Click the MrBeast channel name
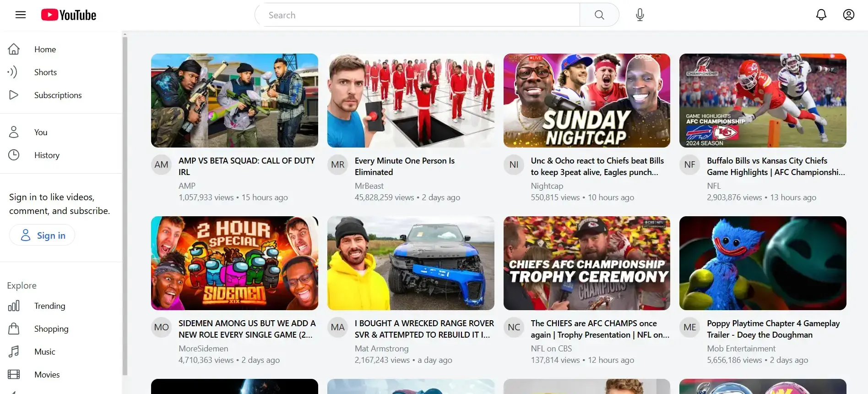Screen dimensions: 868x394 click(x=369, y=186)
